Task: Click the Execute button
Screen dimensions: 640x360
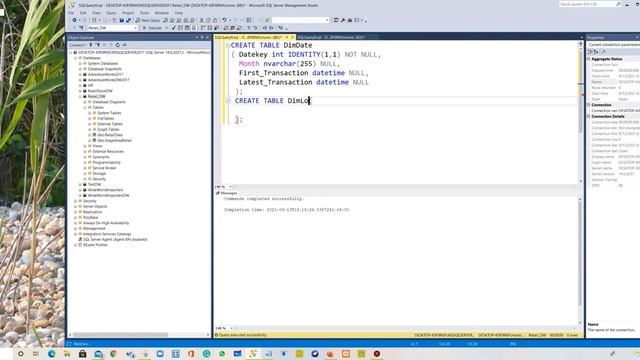Action: (152, 28)
